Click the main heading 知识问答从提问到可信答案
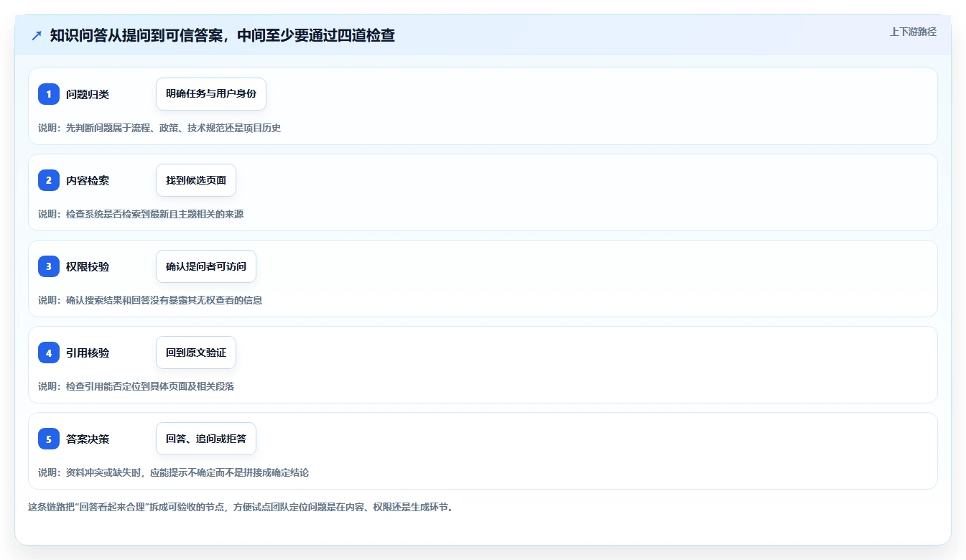 (x=223, y=35)
